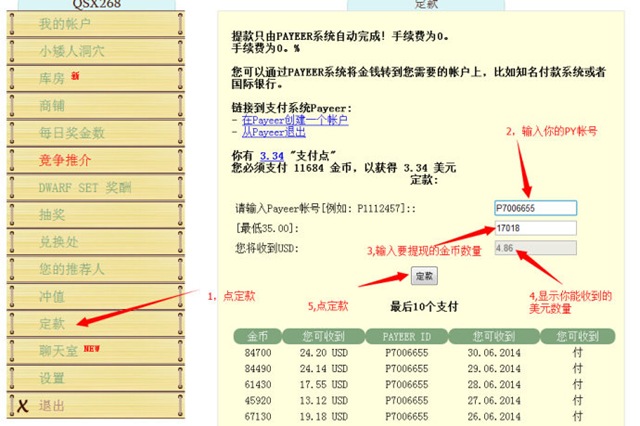Focus the Payeer account field showing P7006655
This screenshot has width=640, height=426.
click(x=535, y=208)
